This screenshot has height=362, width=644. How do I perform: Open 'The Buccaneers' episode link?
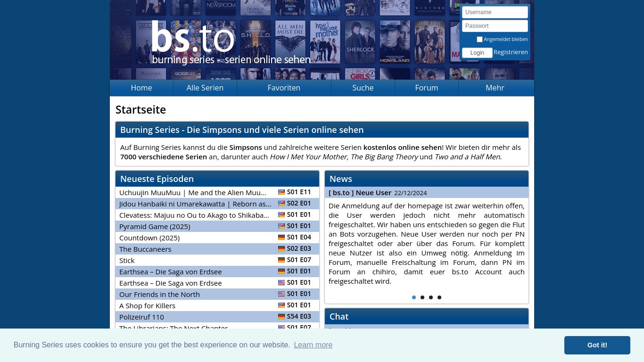pos(145,249)
